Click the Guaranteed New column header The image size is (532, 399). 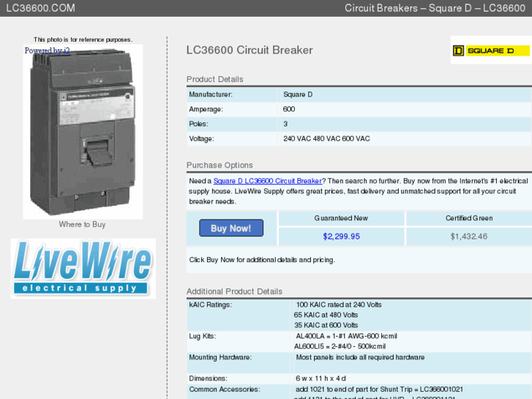pyautogui.click(x=341, y=218)
